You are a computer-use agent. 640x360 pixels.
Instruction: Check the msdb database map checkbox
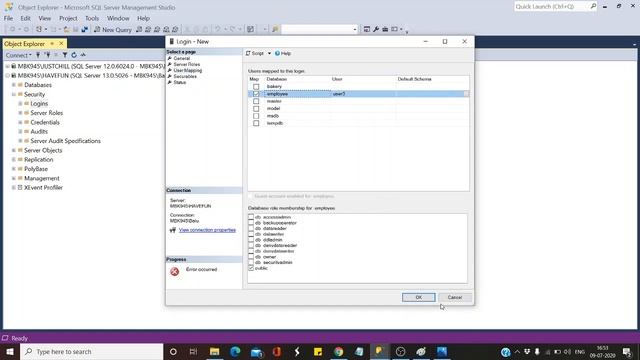(x=256, y=116)
